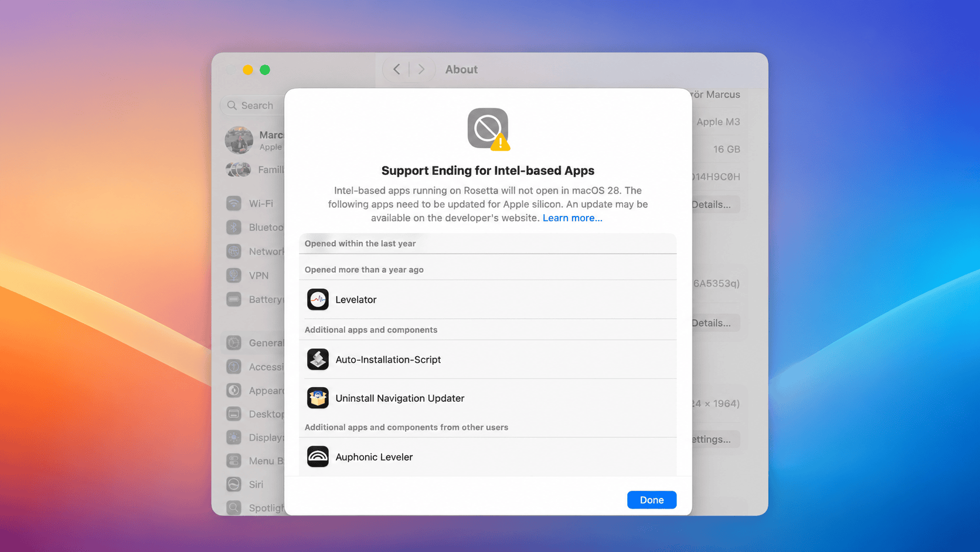Image resolution: width=980 pixels, height=552 pixels.
Task: Open the Desktop sidebar icon
Action: (234, 414)
